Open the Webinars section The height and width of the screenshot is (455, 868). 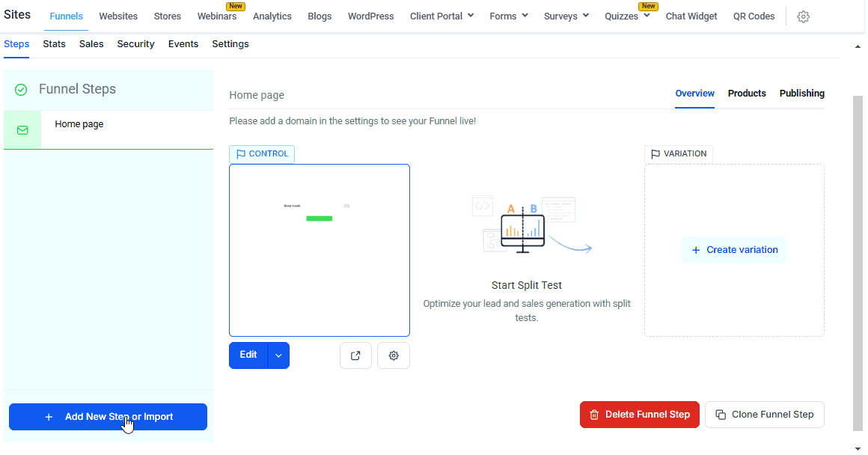(217, 16)
